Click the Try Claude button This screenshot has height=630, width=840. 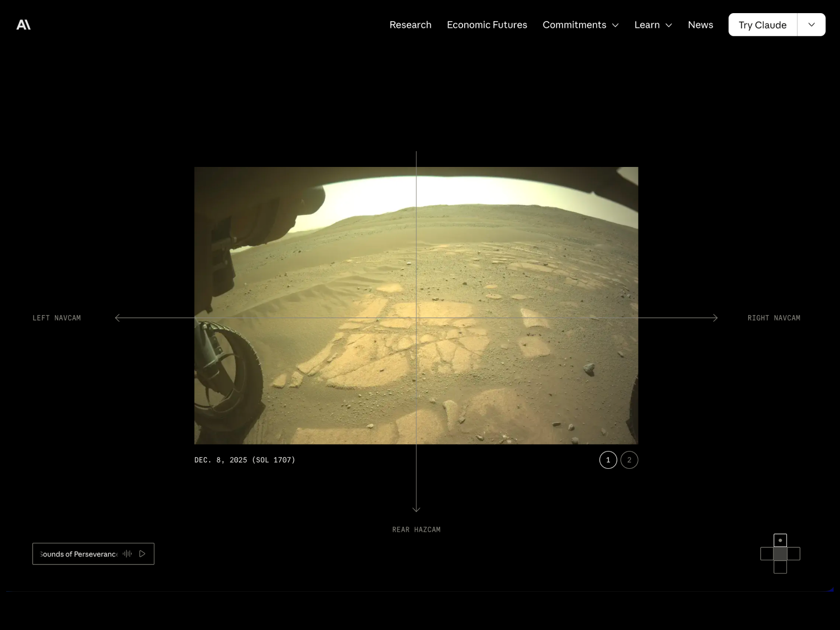pyautogui.click(x=762, y=25)
